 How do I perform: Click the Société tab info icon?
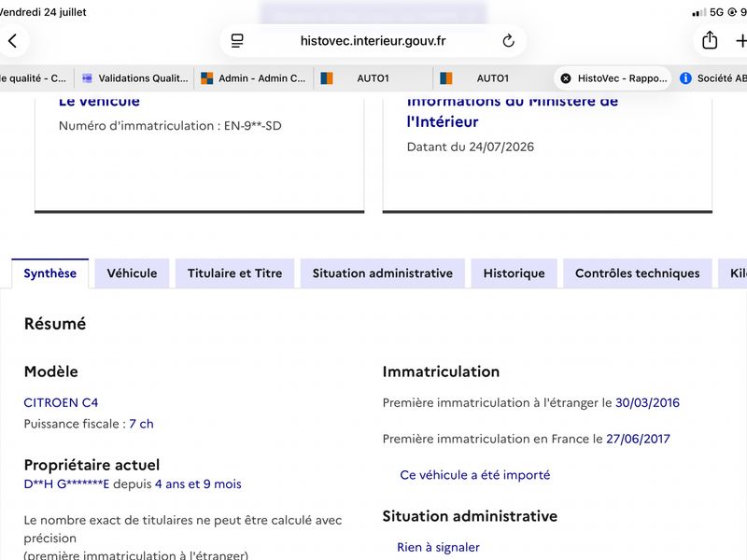pos(685,78)
